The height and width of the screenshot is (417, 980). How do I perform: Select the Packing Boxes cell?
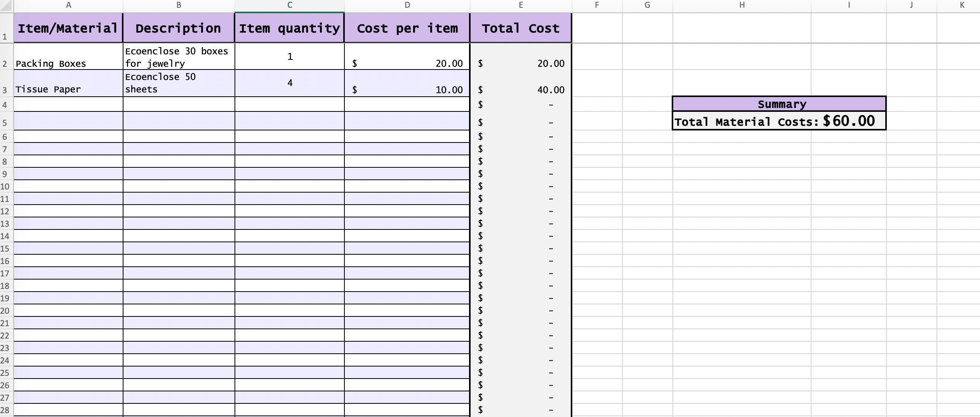pyautogui.click(x=68, y=57)
